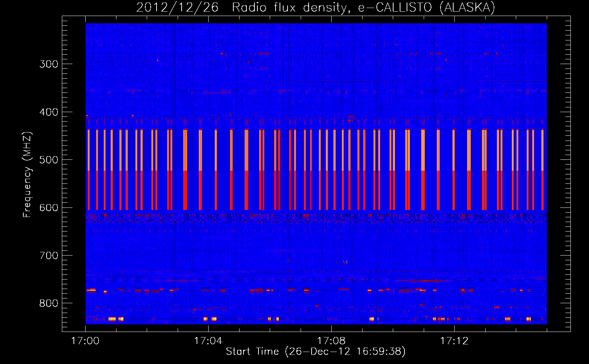Screen dimensions: 589x364
Task: Select the 400 frequency axis label
Action: [49, 112]
